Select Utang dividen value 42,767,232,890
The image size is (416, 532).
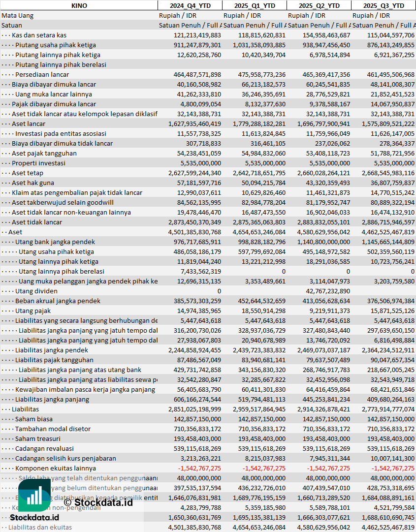click(327, 291)
